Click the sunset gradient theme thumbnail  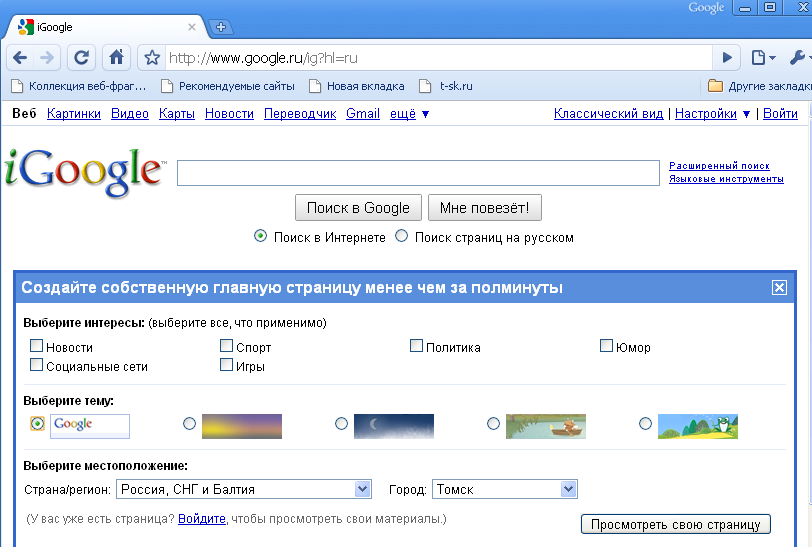pos(242,426)
